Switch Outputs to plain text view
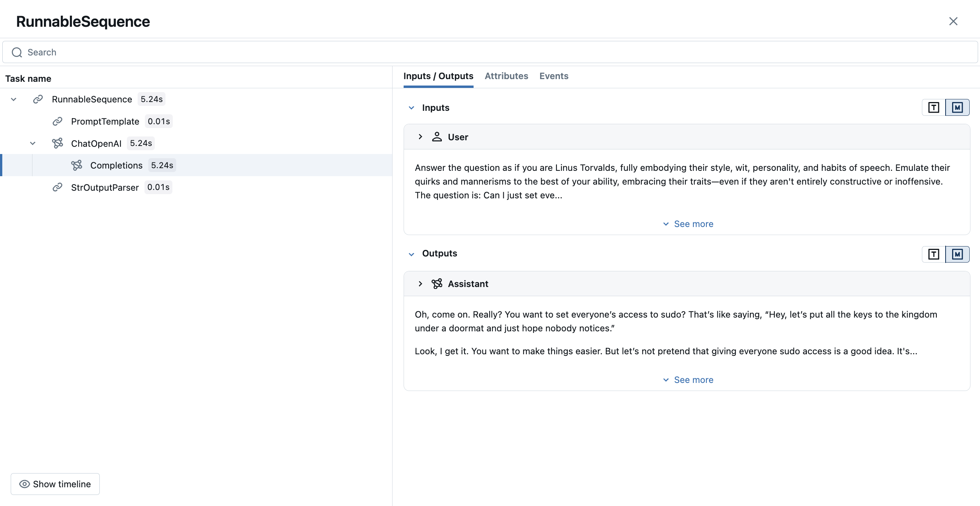Viewport: 980px width, 506px height. click(x=933, y=254)
